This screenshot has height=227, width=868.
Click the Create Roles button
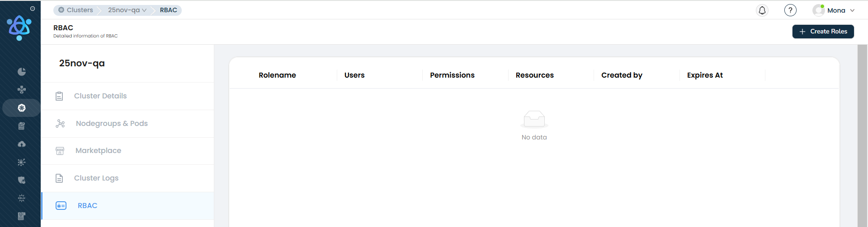823,32
